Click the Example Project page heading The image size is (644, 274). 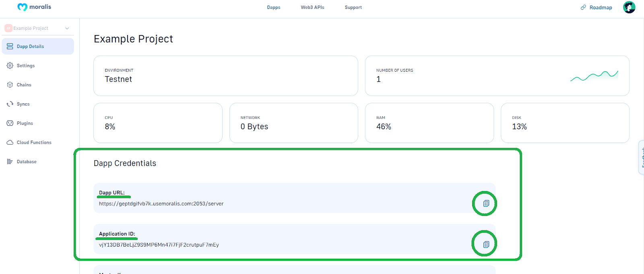coord(133,39)
